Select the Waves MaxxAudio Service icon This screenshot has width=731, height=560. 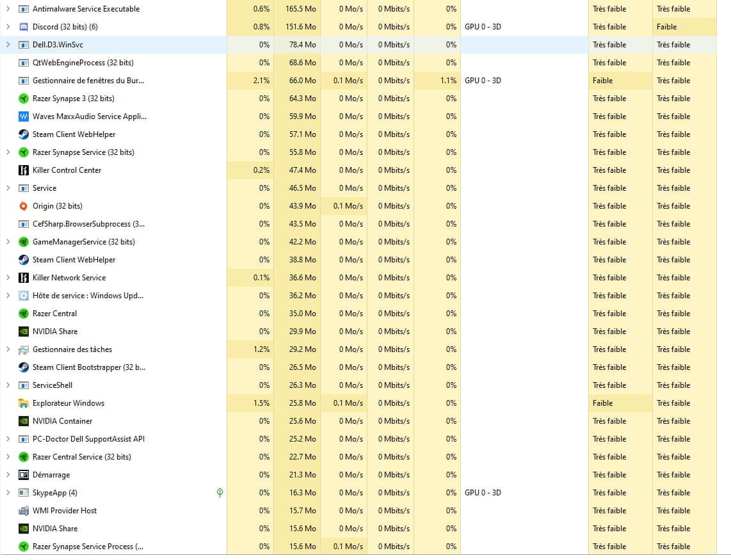[24, 116]
